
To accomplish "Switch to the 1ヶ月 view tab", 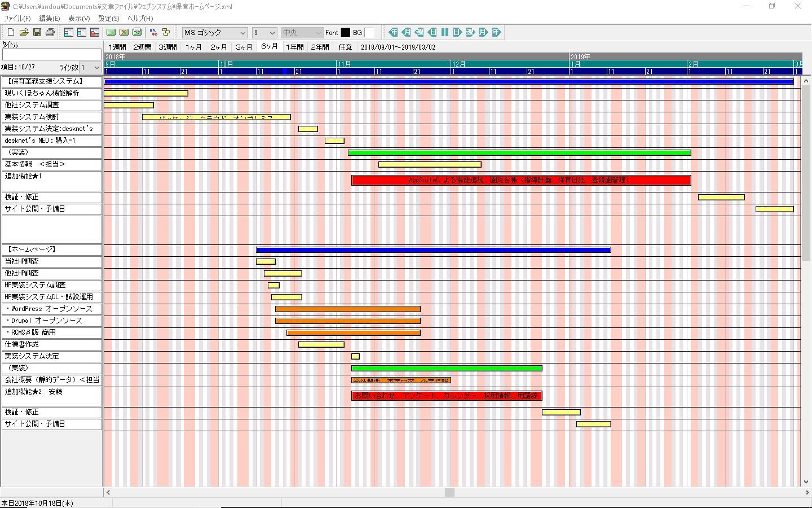I will [193, 47].
